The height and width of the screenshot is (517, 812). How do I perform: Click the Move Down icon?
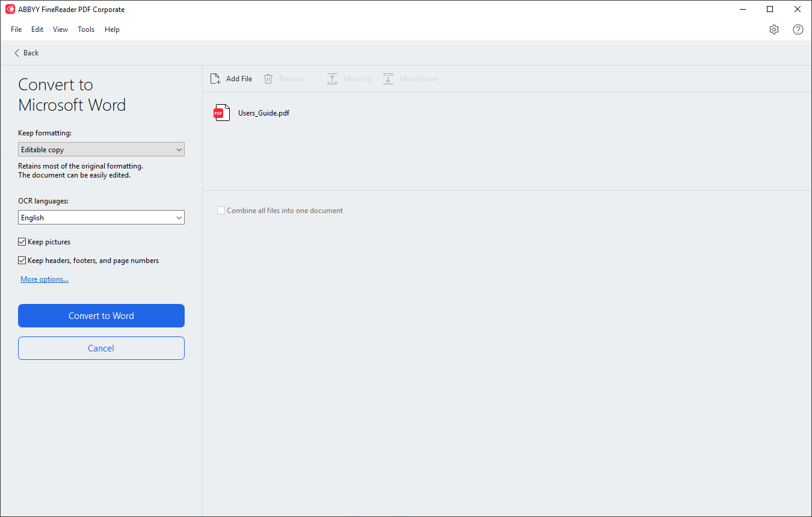coord(388,78)
